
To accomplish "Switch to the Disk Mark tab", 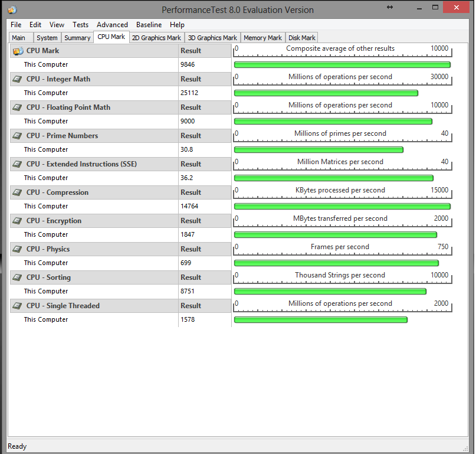I will (x=302, y=38).
